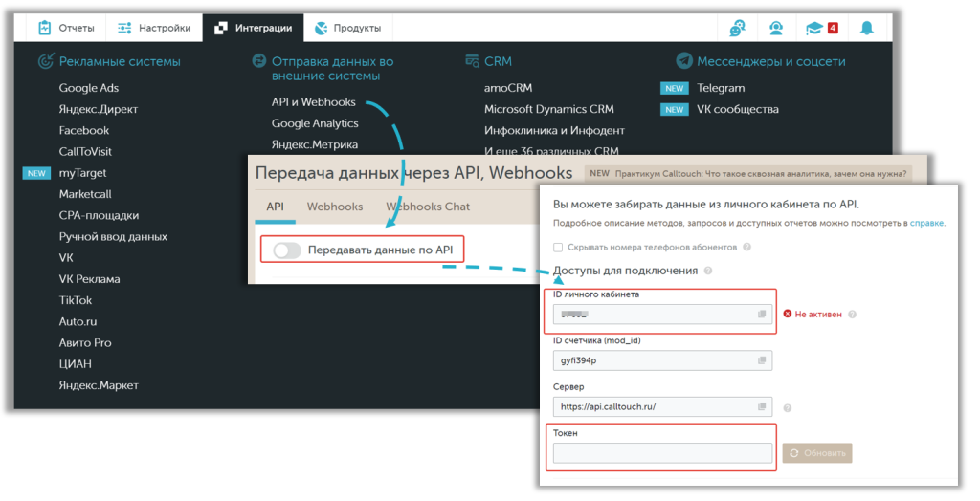Click the Отправка данных section icon
The height and width of the screenshot is (501, 980).
click(x=258, y=61)
